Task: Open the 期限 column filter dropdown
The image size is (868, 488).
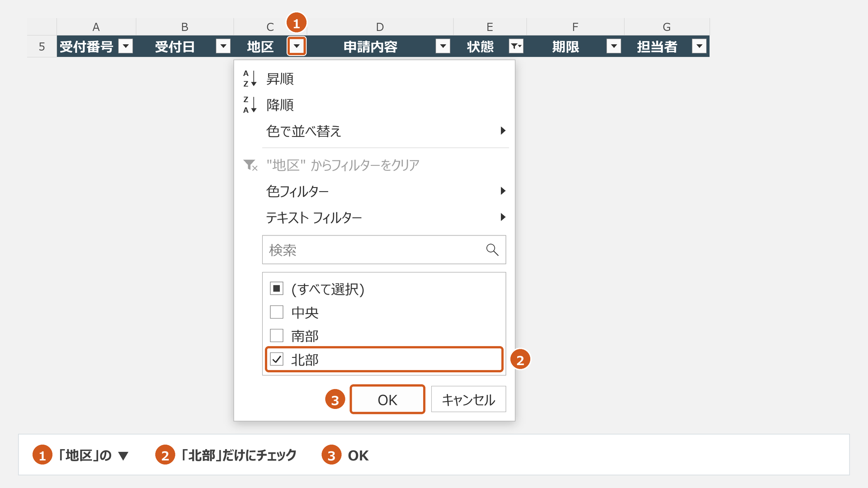Action: [x=614, y=46]
